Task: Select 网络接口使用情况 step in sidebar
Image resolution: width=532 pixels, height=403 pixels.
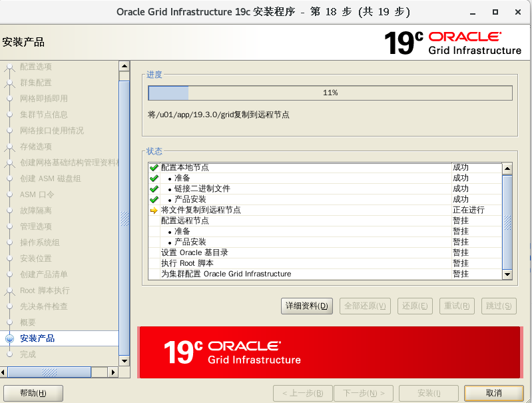Action: coord(51,131)
